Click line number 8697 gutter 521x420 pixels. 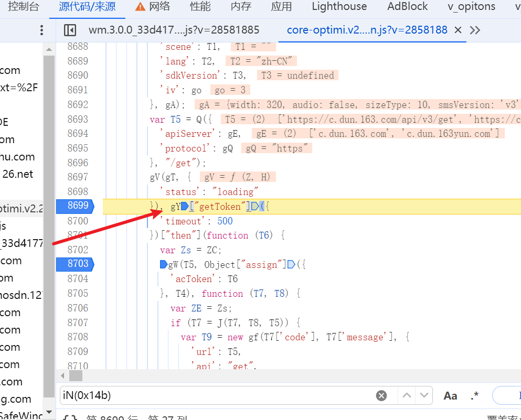click(x=78, y=177)
